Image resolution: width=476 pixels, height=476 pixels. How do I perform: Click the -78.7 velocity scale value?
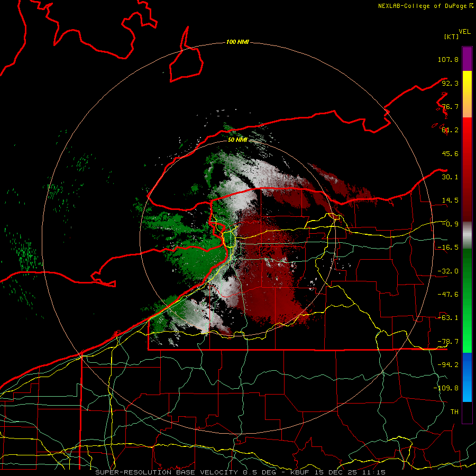point(448,342)
